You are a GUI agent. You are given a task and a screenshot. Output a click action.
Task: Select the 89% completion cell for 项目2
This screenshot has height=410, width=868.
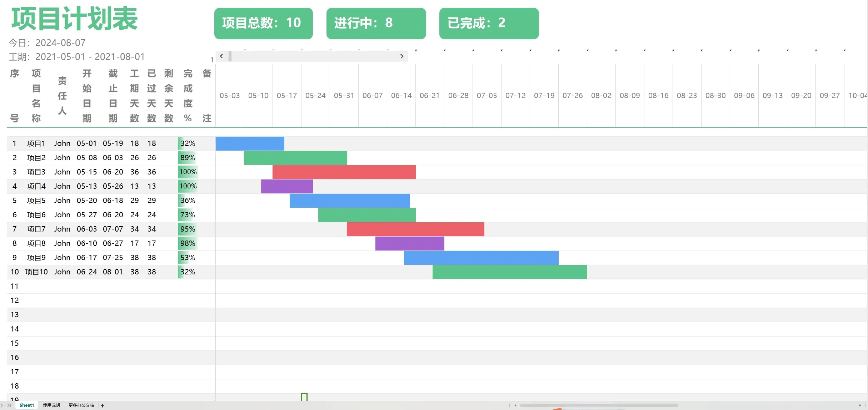(188, 158)
